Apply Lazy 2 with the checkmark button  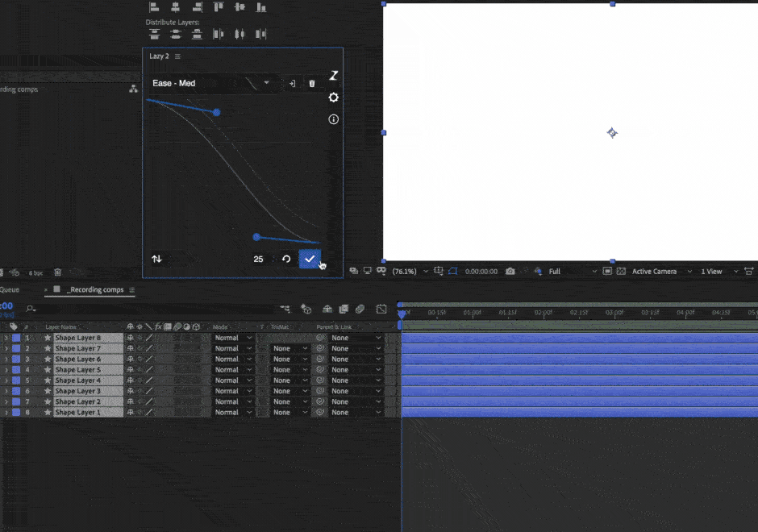tap(310, 259)
